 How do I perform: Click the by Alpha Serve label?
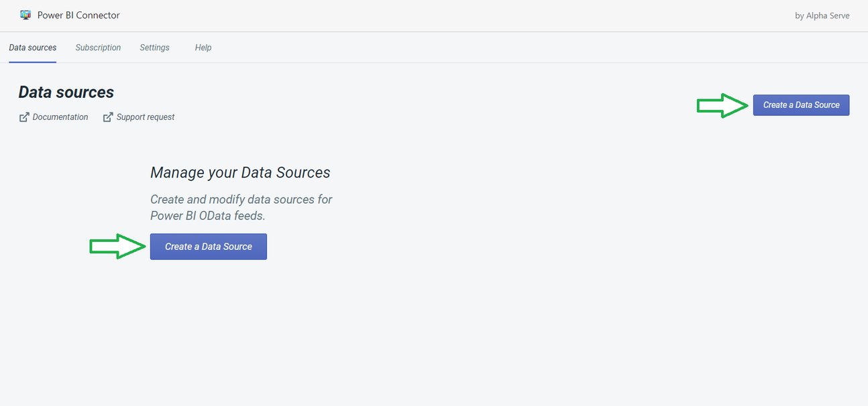tap(822, 15)
